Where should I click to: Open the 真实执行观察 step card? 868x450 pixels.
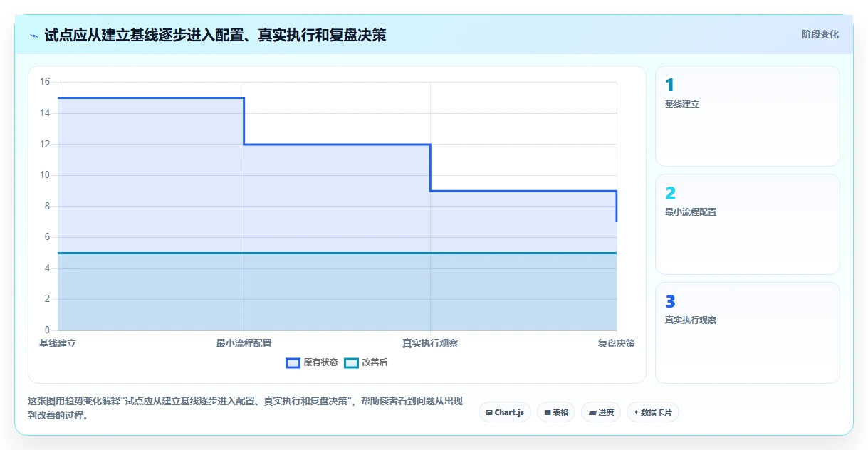pyautogui.click(x=748, y=333)
